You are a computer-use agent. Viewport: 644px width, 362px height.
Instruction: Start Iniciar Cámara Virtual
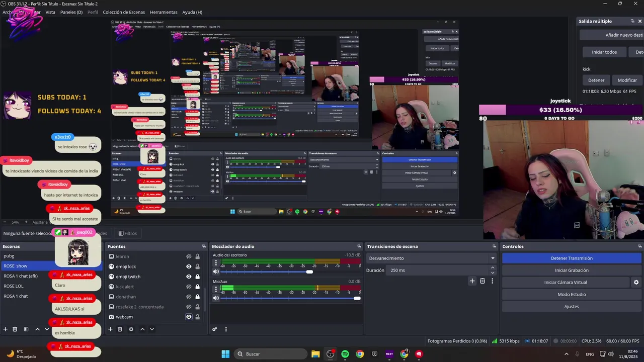566,283
